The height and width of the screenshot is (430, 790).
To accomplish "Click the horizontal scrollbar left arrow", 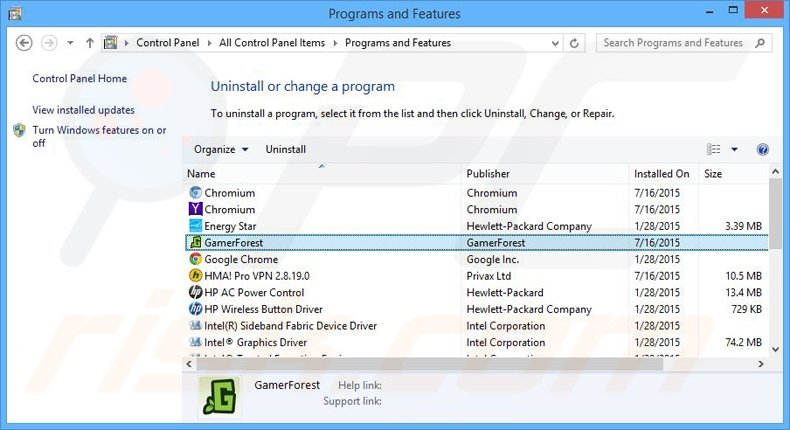I will 189,364.
